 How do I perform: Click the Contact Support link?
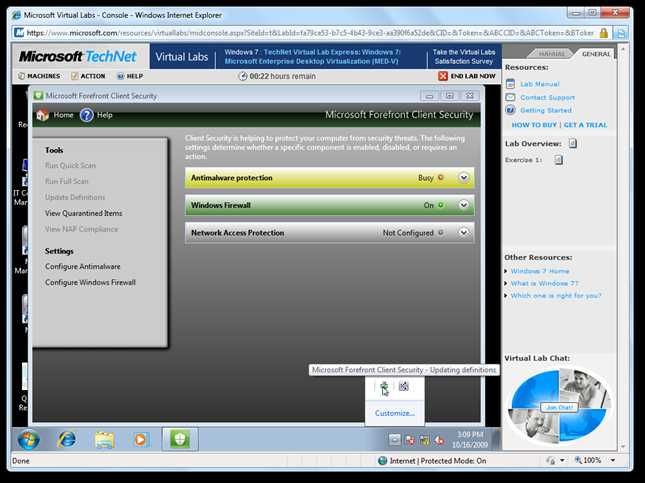coord(548,98)
